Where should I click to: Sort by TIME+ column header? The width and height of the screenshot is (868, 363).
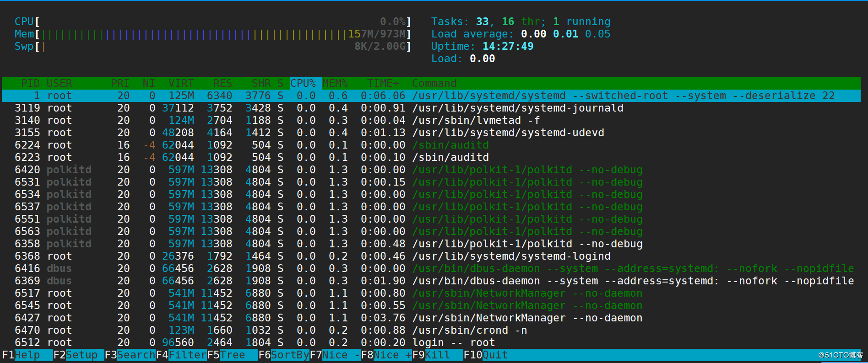point(383,83)
